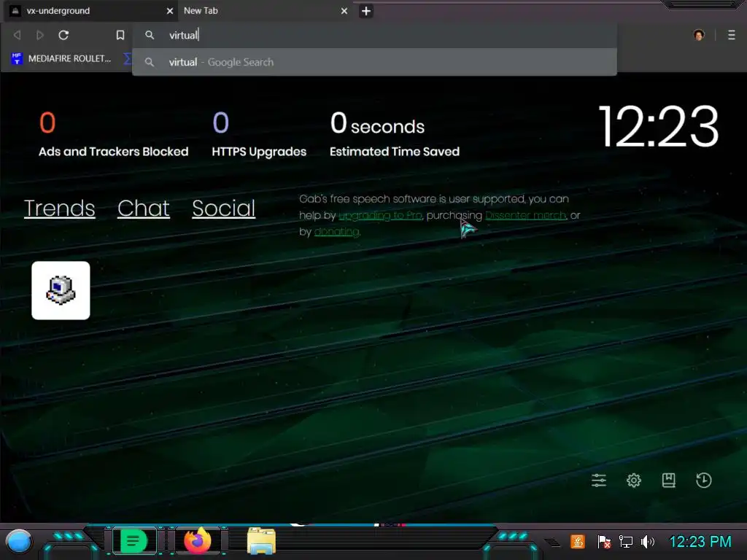Open the computer icon shortcut tile

coord(61,290)
